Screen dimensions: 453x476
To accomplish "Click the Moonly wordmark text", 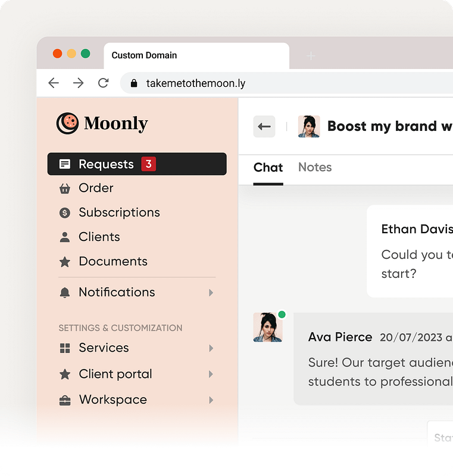I will click(x=116, y=124).
